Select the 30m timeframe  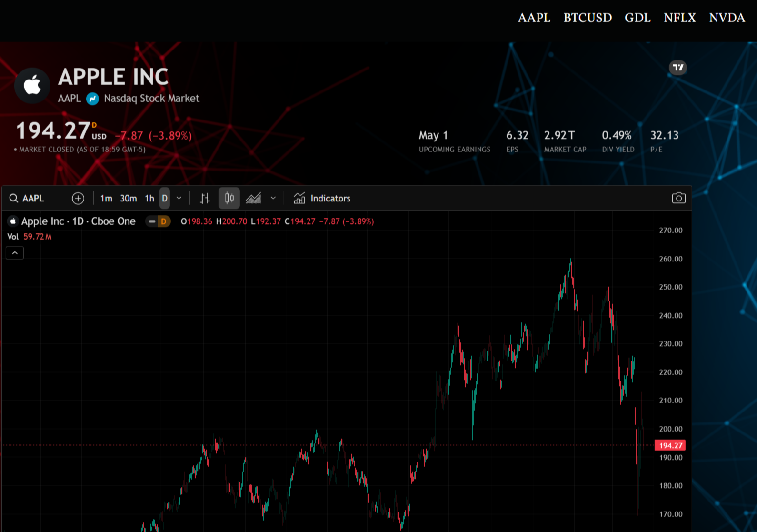click(129, 198)
